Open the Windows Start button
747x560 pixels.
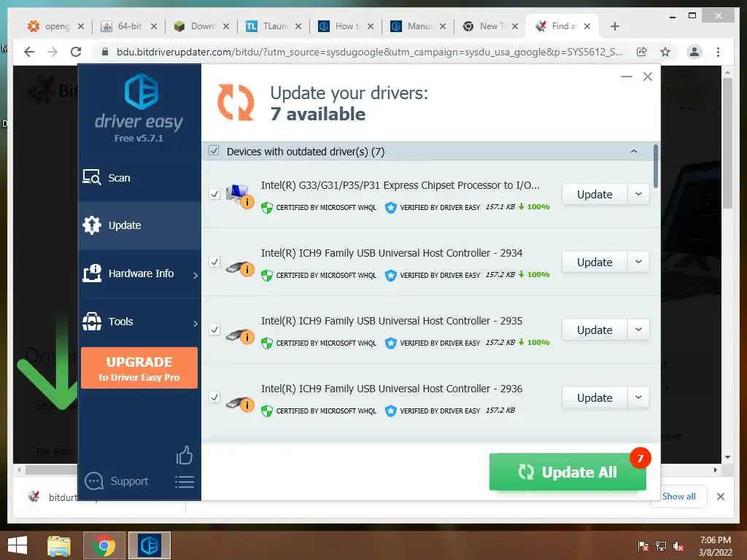(x=18, y=545)
